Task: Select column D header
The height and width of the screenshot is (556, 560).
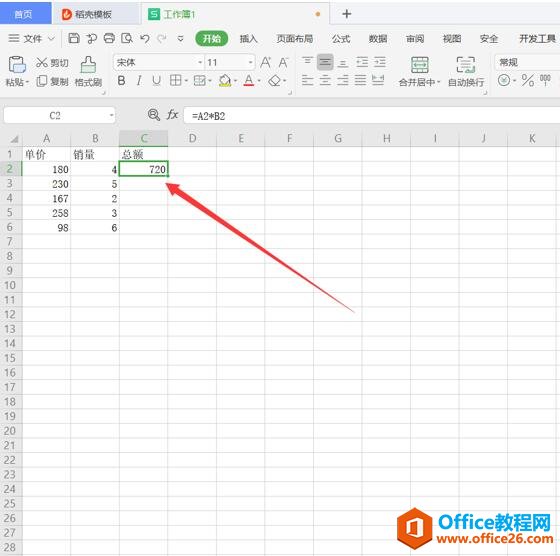Action: pos(192,138)
